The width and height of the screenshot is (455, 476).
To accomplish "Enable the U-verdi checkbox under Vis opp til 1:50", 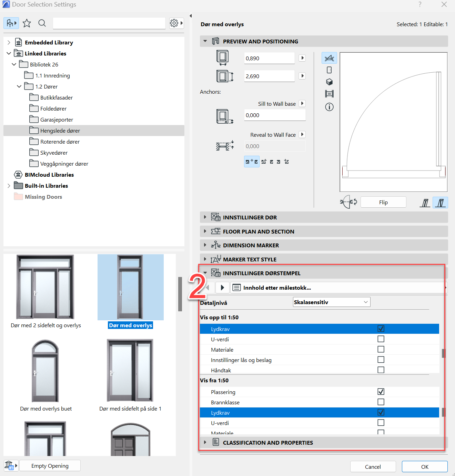I will click(381, 339).
